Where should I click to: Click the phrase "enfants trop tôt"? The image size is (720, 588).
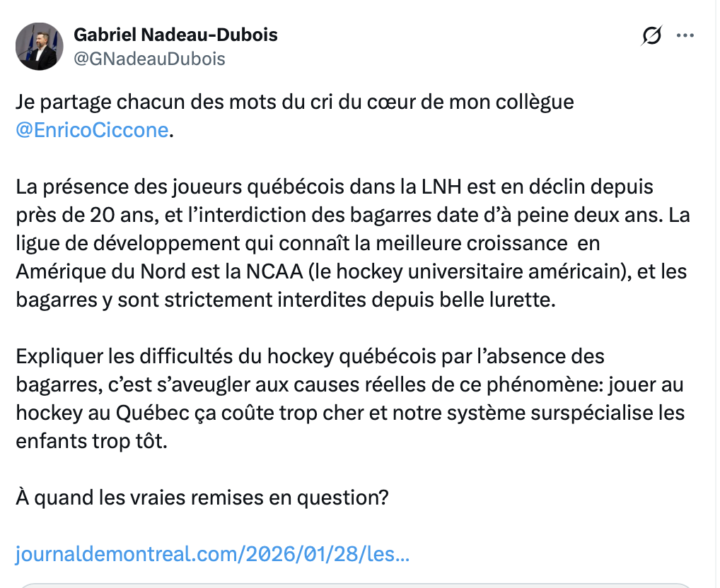[x=93, y=440]
